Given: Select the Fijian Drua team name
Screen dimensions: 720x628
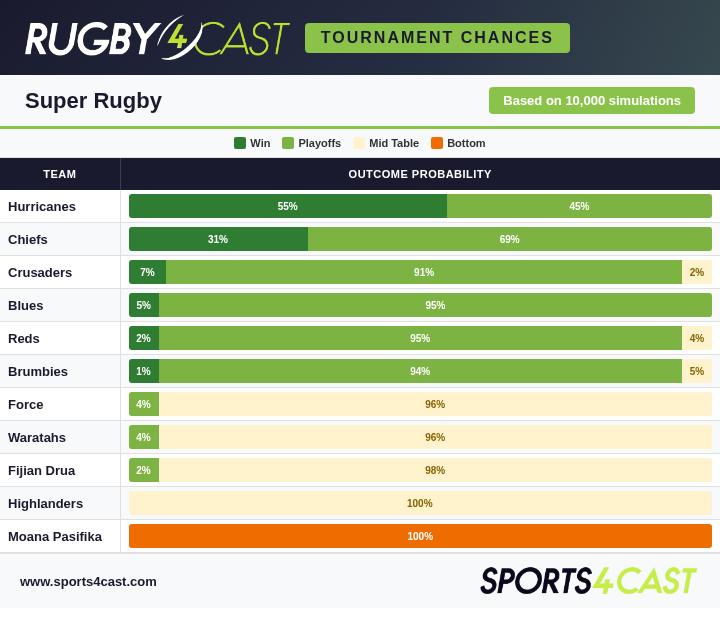Looking at the screenshot, I should (x=41, y=471).
